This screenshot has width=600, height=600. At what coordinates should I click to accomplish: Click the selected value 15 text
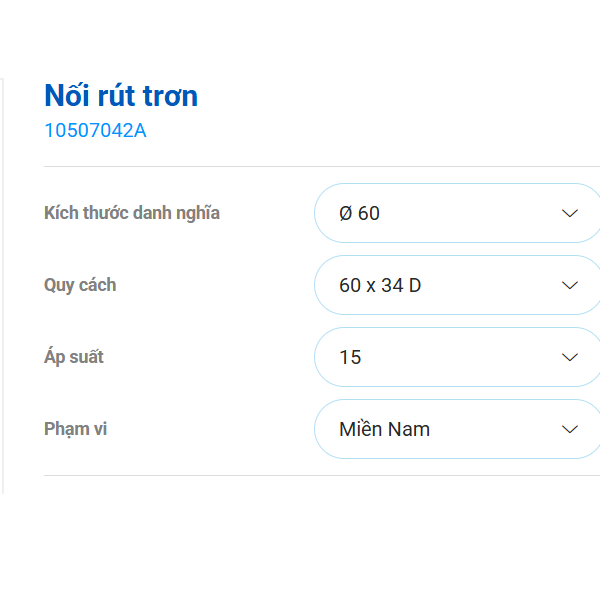[350, 357]
